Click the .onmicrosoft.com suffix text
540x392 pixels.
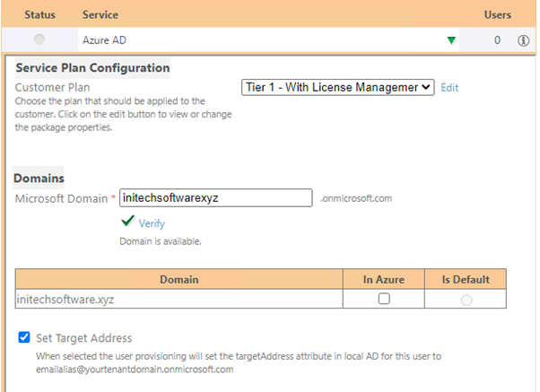356,198
